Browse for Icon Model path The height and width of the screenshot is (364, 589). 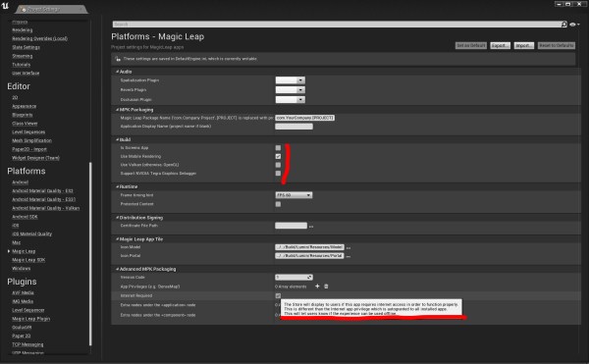pos(348,247)
